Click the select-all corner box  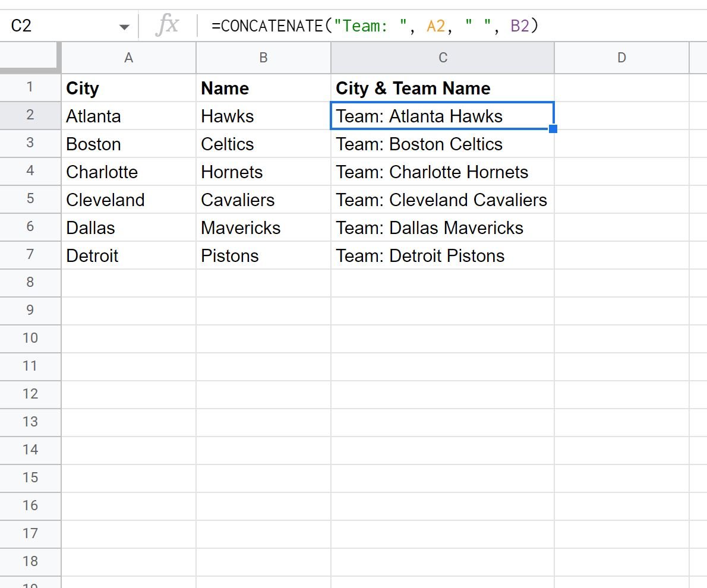click(x=30, y=58)
